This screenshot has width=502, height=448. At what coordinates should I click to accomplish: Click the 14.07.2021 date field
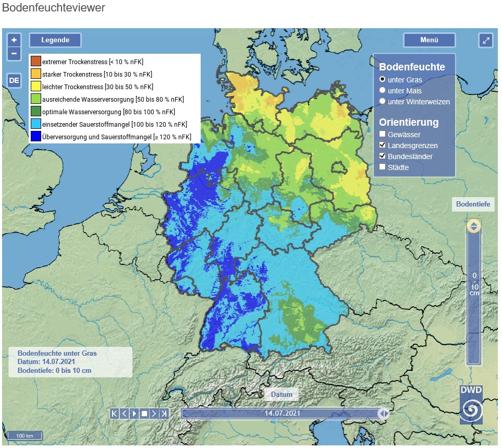pyautogui.click(x=281, y=413)
